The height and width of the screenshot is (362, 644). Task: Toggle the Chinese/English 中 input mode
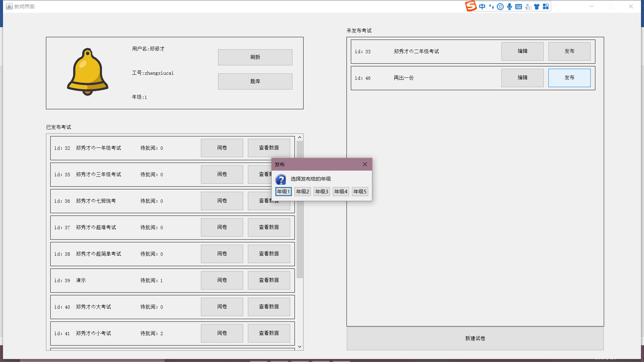[482, 7]
